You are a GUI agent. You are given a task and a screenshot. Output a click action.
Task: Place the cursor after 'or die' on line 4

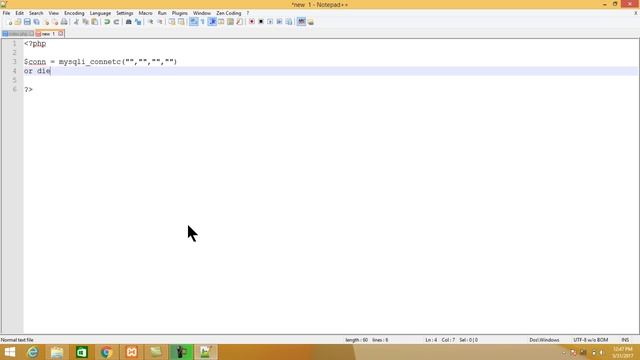pos(51,71)
